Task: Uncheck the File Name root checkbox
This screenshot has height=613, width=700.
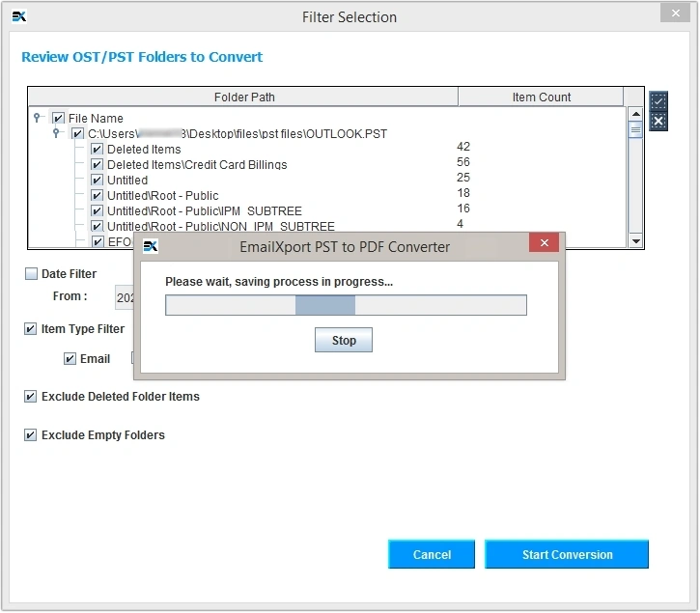Action: (x=58, y=119)
